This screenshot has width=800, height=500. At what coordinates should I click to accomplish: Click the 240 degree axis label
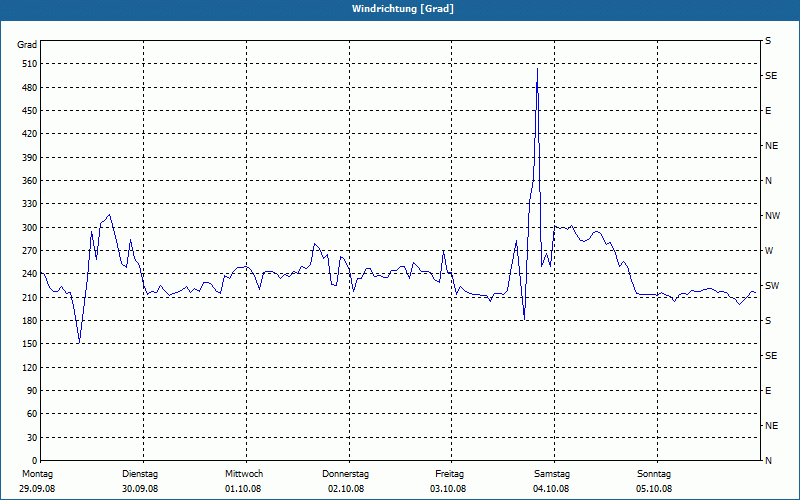31,274
